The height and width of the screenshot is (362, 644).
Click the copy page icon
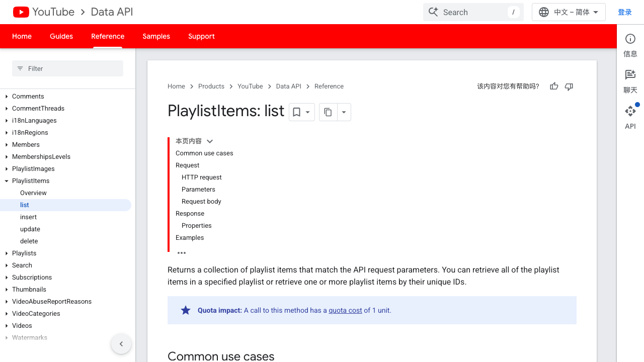pyautogui.click(x=328, y=112)
